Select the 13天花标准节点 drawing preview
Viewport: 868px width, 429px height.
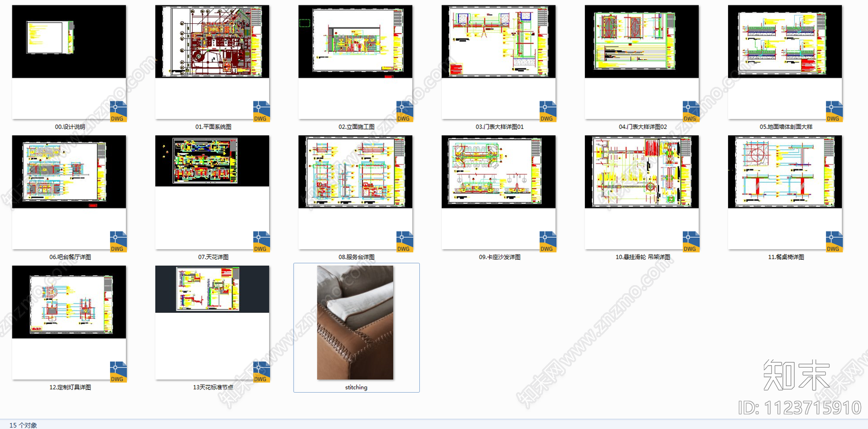(212, 289)
